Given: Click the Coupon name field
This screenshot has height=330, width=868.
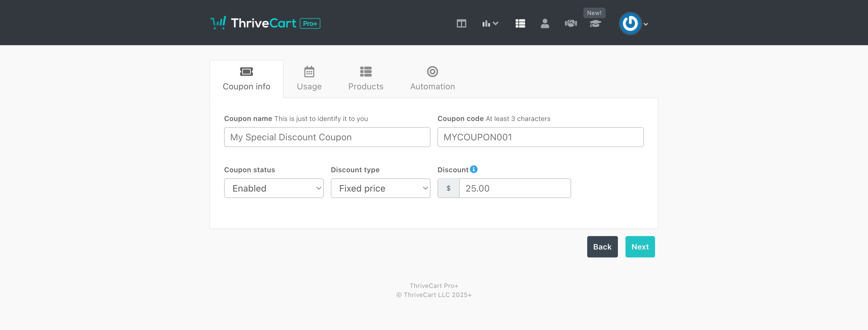Looking at the screenshot, I should click(327, 137).
